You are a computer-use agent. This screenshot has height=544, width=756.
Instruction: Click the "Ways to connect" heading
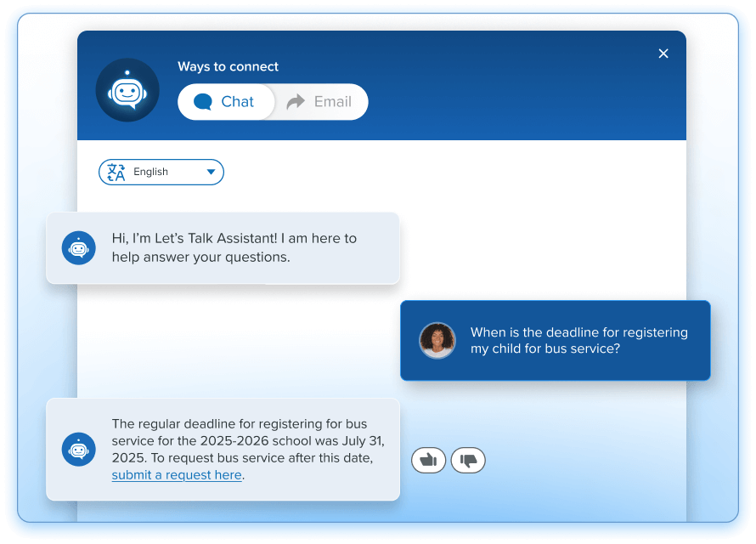(228, 66)
